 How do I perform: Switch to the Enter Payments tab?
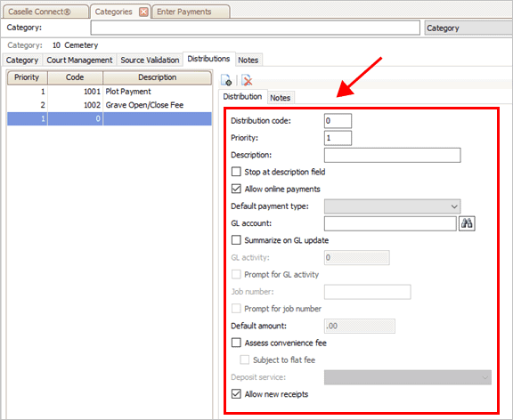184,12
